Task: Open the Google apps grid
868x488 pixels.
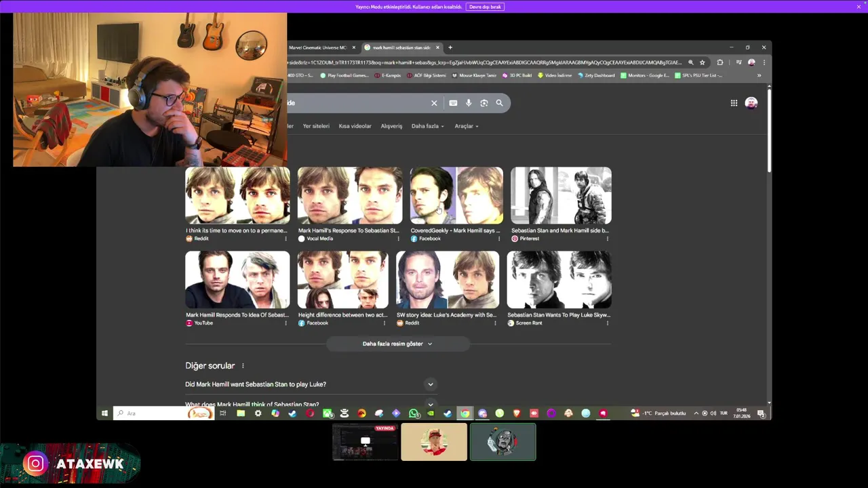Action: click(734, 103)
